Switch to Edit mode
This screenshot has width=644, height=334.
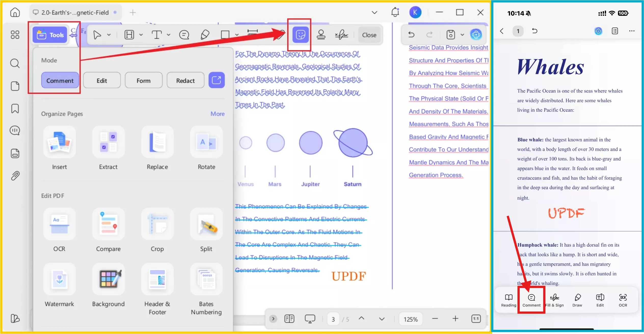click(x=102, y=80)
